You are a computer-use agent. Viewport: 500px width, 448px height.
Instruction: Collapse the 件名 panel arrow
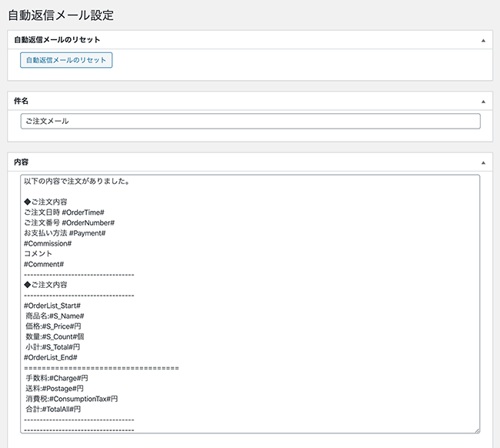tap(483, 102)
